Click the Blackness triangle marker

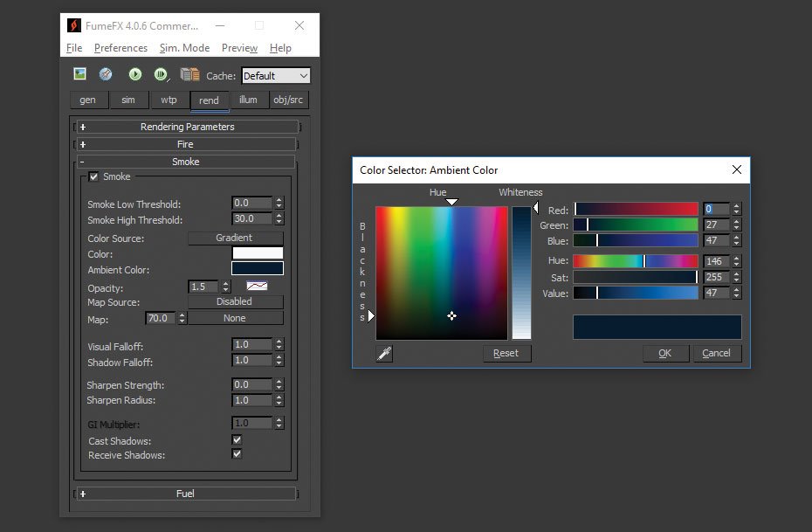coord(371,316)
